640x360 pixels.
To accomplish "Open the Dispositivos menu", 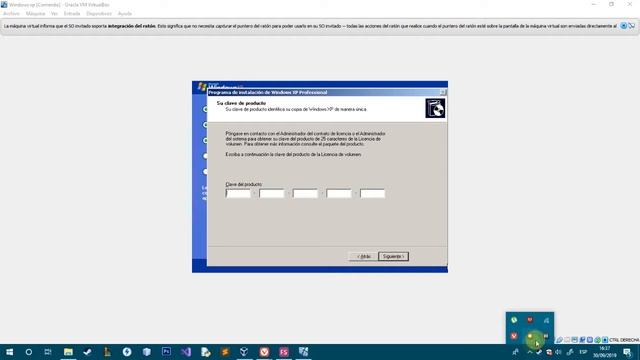I will [99, 13].
